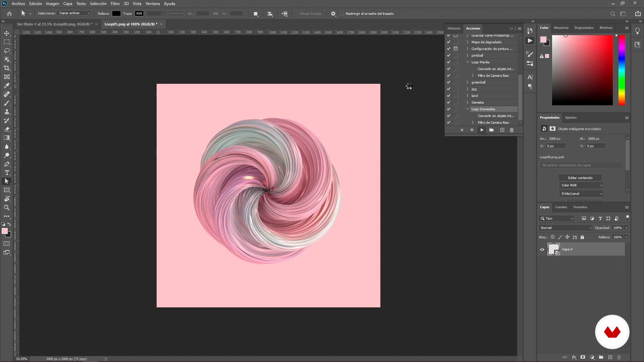
Task: Select the Zoom tool in toolbar
Action: coord(7,207)
